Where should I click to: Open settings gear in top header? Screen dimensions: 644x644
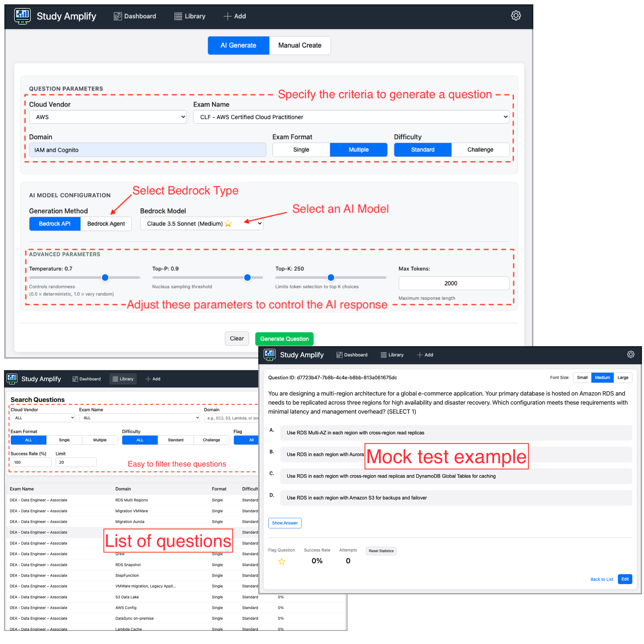click(516, 16)
